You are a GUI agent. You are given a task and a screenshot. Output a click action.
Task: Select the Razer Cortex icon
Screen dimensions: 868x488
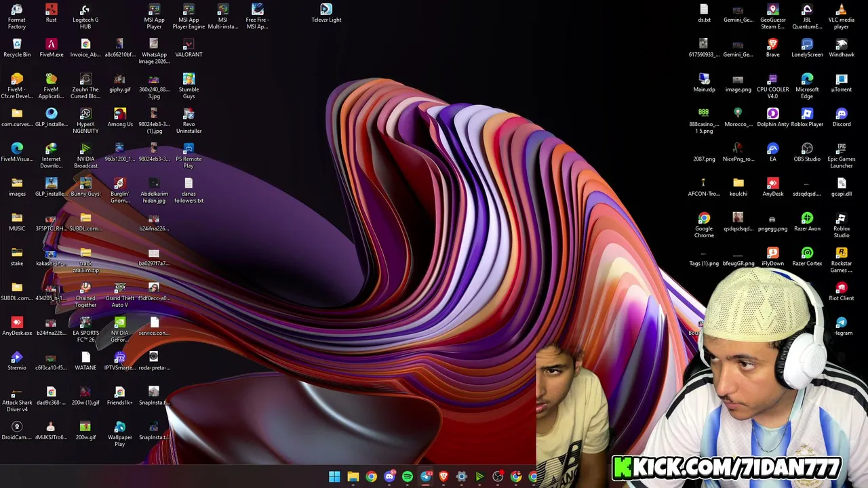807,256
